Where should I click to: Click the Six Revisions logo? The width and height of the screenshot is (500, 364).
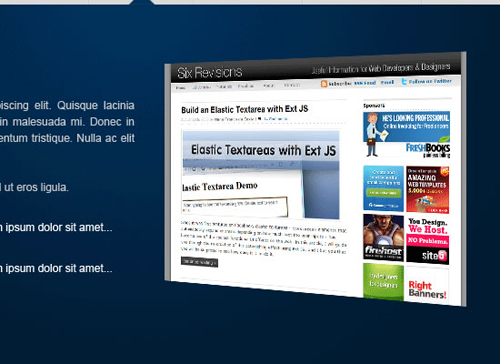[x=210, y=72]
